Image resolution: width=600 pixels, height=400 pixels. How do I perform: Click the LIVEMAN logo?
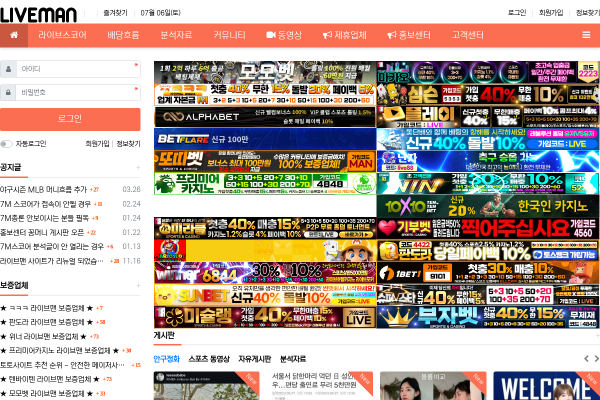point(38,15)
